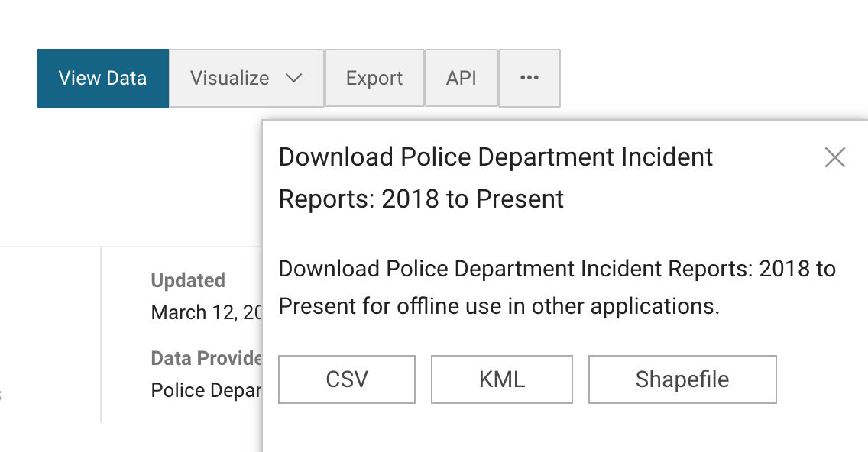868x452 pixels.
Task: Select the 'Data Provide' label text
Action: (206, 358)
